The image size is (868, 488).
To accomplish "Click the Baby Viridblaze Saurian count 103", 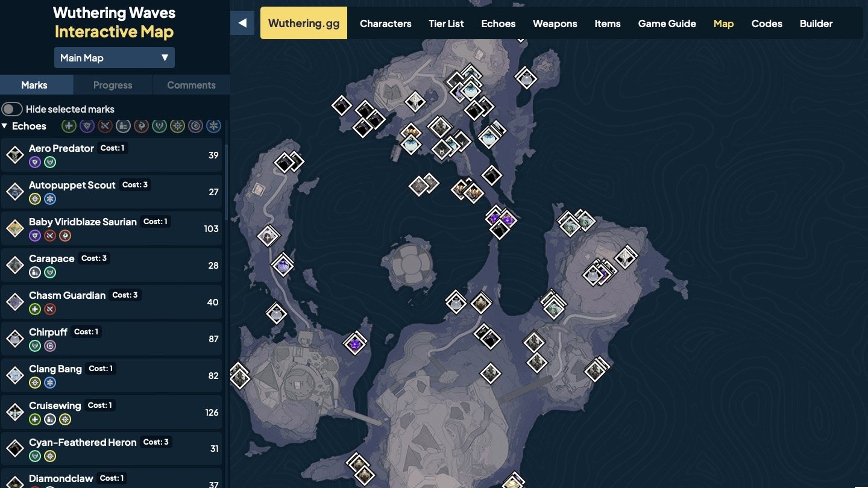I will tap(212, 229).
